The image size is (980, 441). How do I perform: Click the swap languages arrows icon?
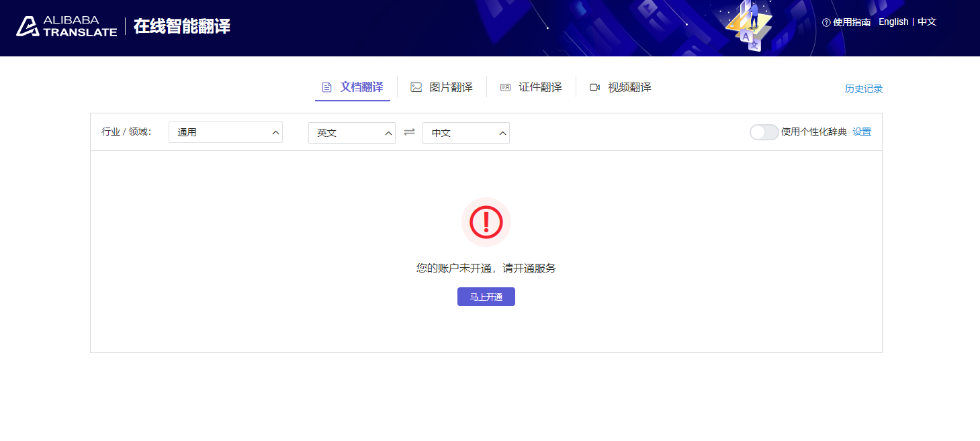[x=409, y=132]
